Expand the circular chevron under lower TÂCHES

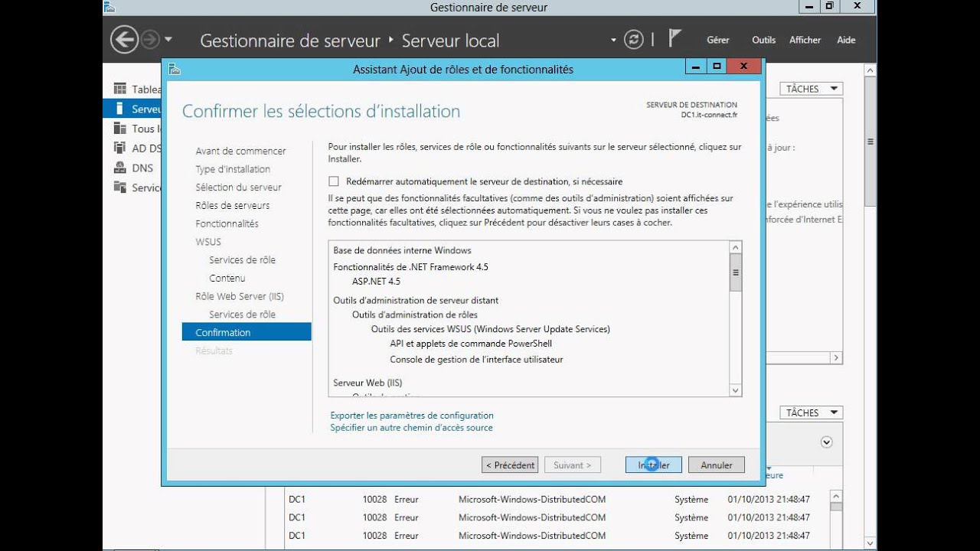coord(826,442)
